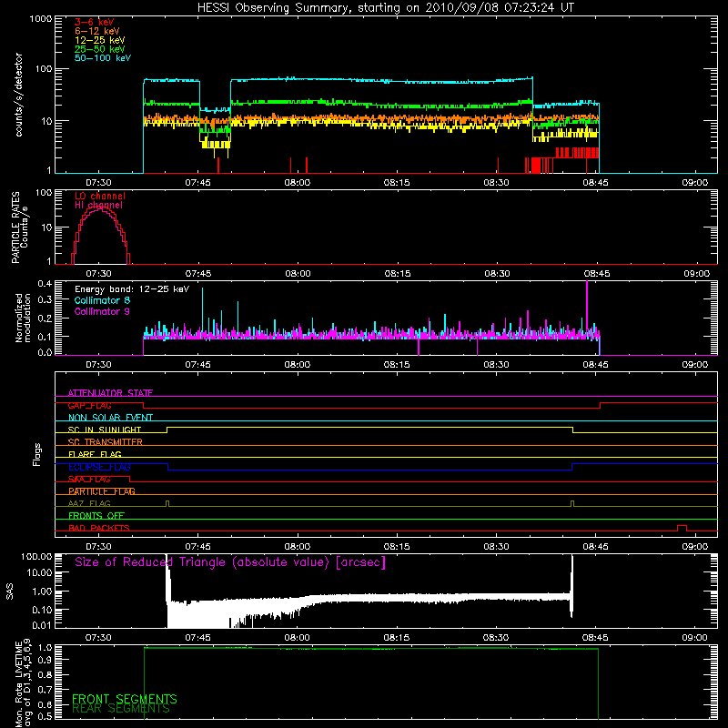The image size is (728, 728).
Task: Click the SAS axis label
Action: coord(10,591)
